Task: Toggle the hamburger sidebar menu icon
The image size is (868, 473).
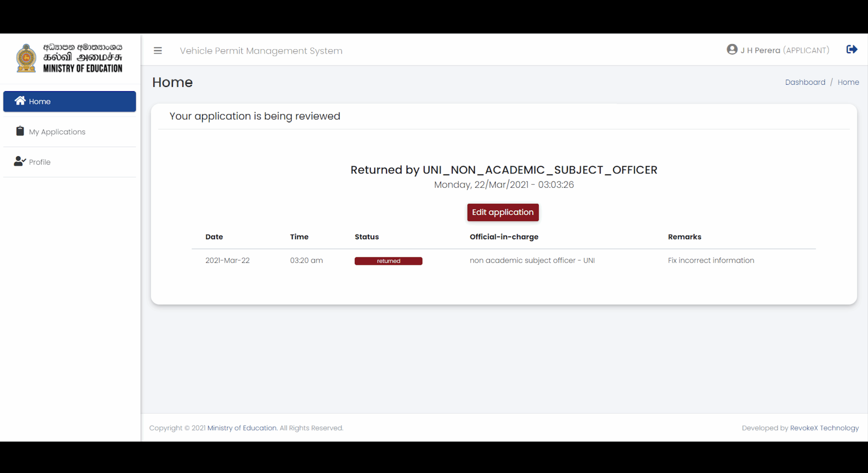Action: click(x=158, y=51)
